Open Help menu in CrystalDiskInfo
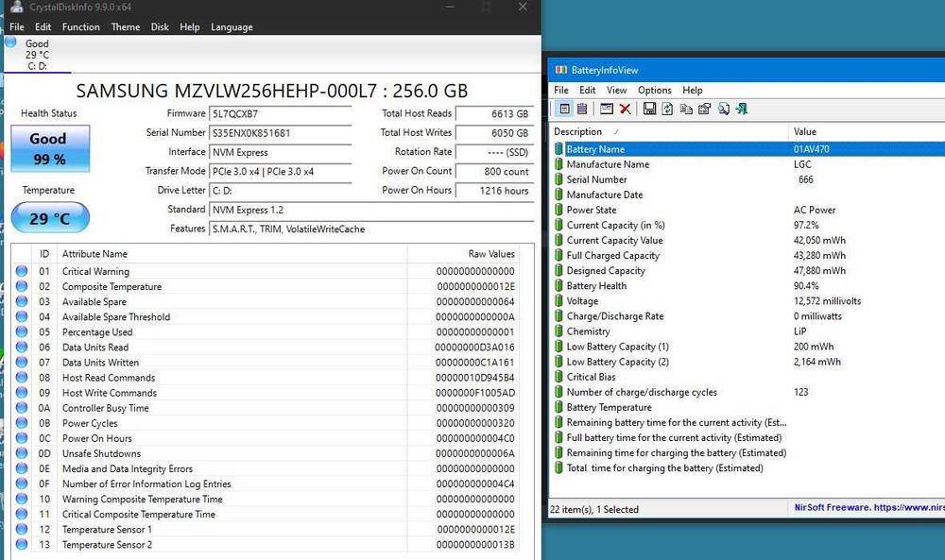Image resolution: width=945 pixels, height=560 pixels. (x=189, y=27)
